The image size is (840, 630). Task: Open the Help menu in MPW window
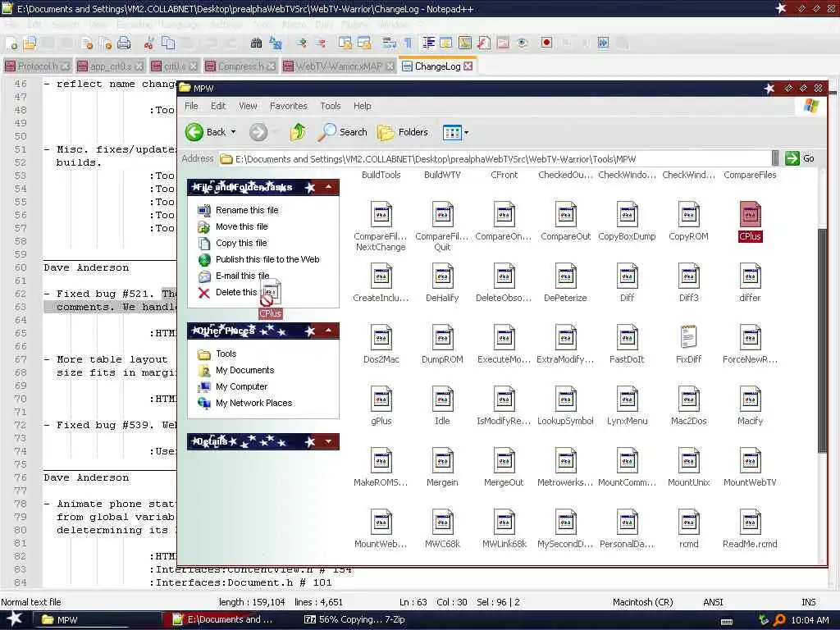tap(362, 106)
